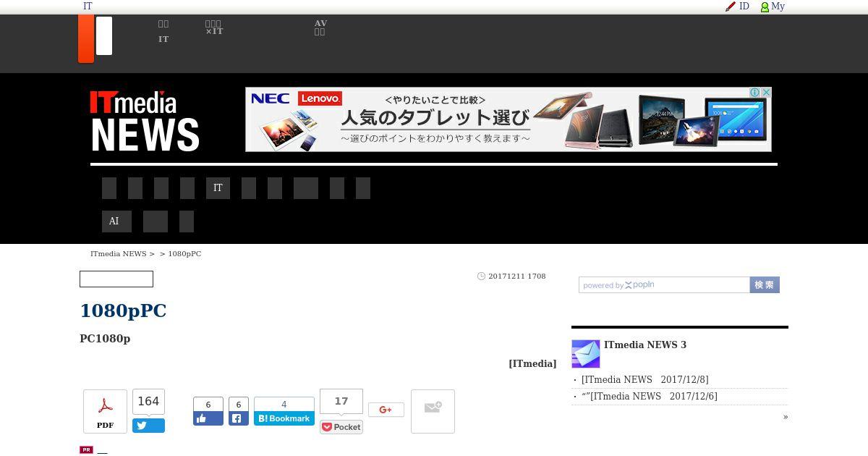Open the 2017/12/6 ITmedia NEWS newsletter link
This screenshot has height=456, width=868.
(650, 397)
